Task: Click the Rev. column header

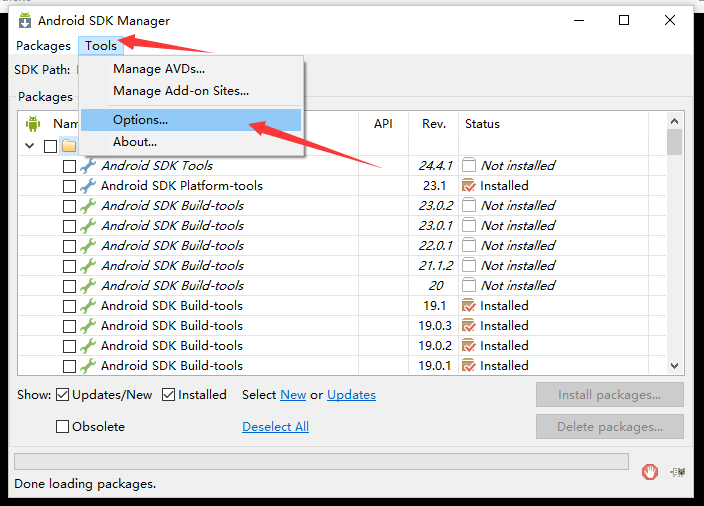Action: (434, 124)
